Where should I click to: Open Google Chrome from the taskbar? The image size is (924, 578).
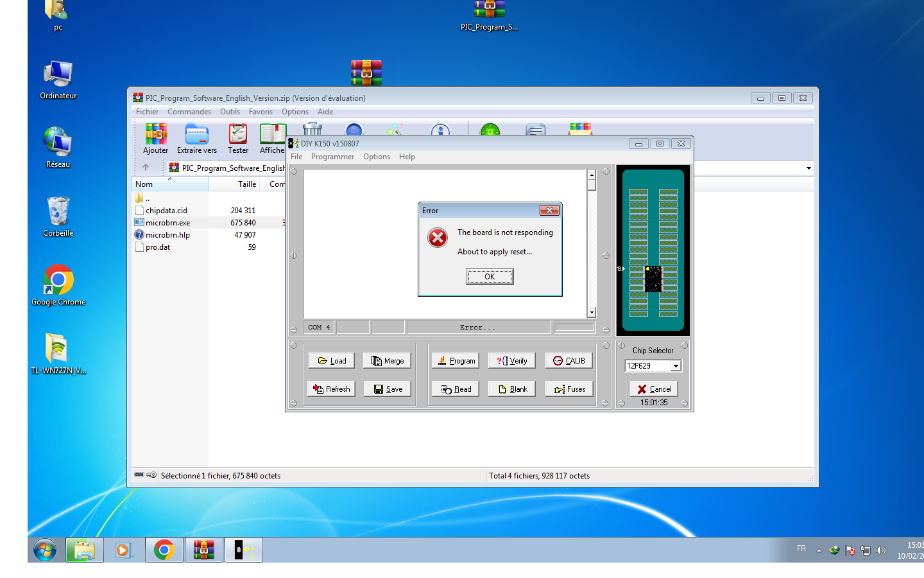point(164,550)
